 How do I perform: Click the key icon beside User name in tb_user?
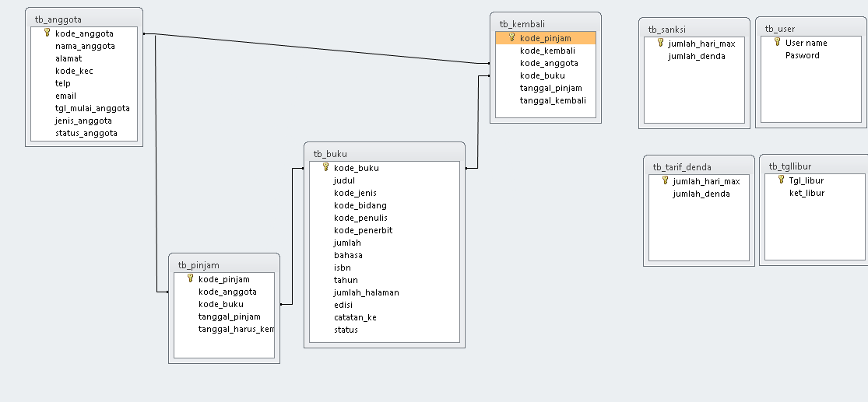pyautogui.click(x=777, y=42)
